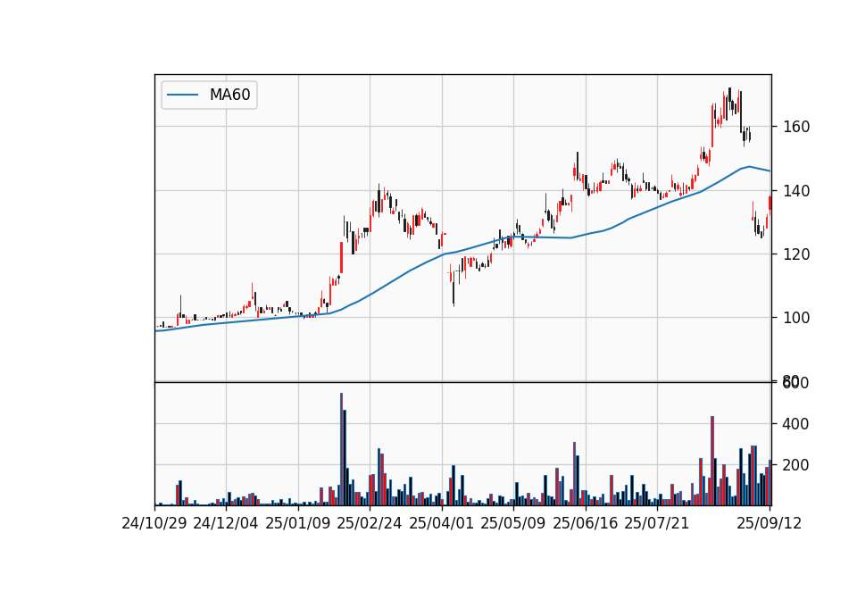Click volume axis label 400
Screen dimensions: 857x616
coord(796,423)
